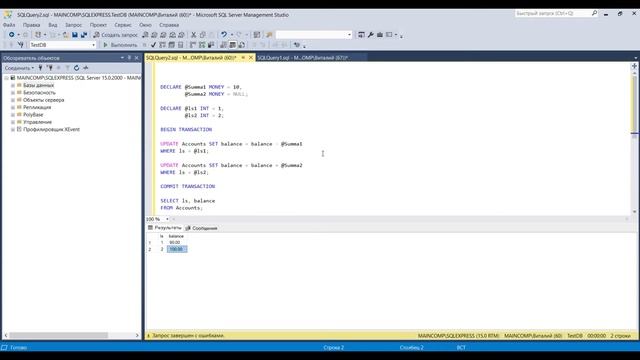Open the Запрос menu

coord(73,25)
